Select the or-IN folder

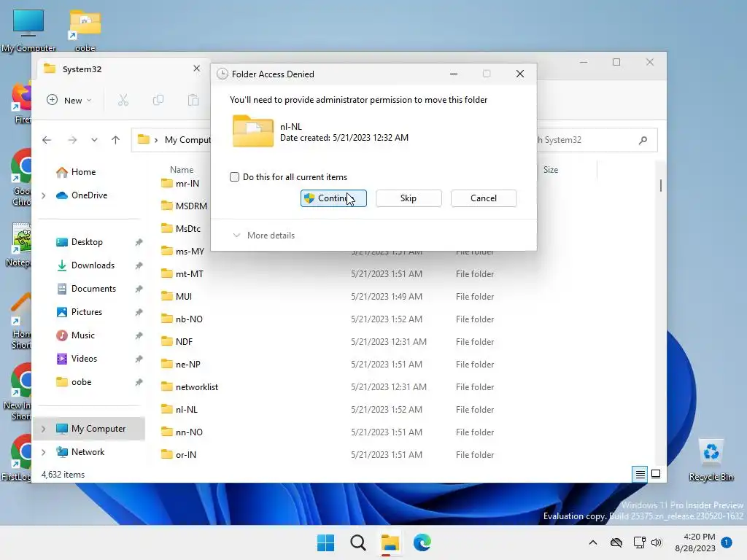(x=178, y=455)
